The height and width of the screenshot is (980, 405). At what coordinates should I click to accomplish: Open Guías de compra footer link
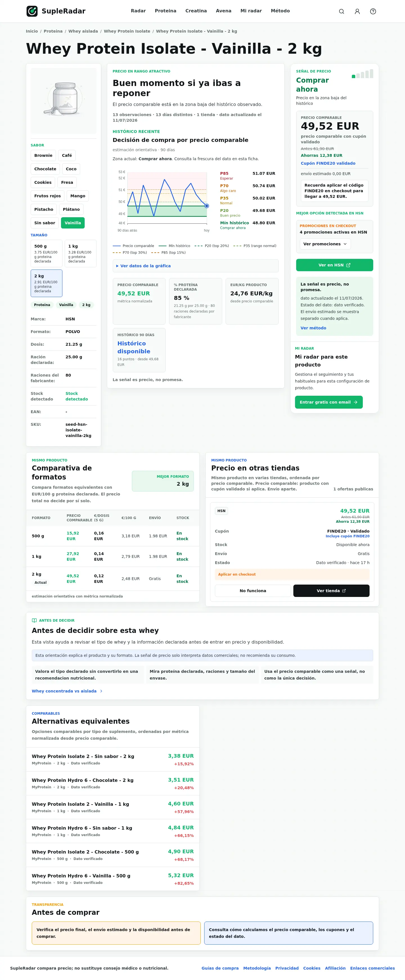tap(220, 968)
